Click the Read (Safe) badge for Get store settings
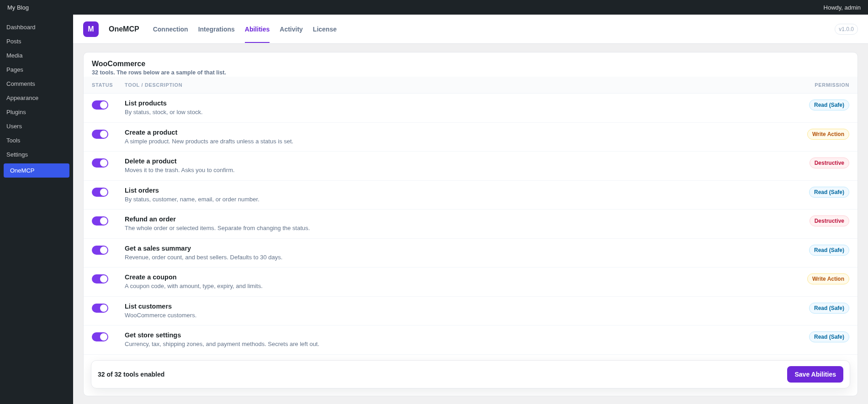Screen dimensions: 868x404 (x=829, y=337)
